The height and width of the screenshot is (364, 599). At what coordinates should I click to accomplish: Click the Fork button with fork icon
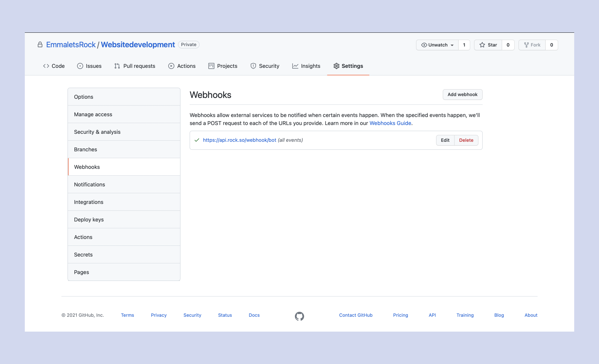(x=532, y=45)
